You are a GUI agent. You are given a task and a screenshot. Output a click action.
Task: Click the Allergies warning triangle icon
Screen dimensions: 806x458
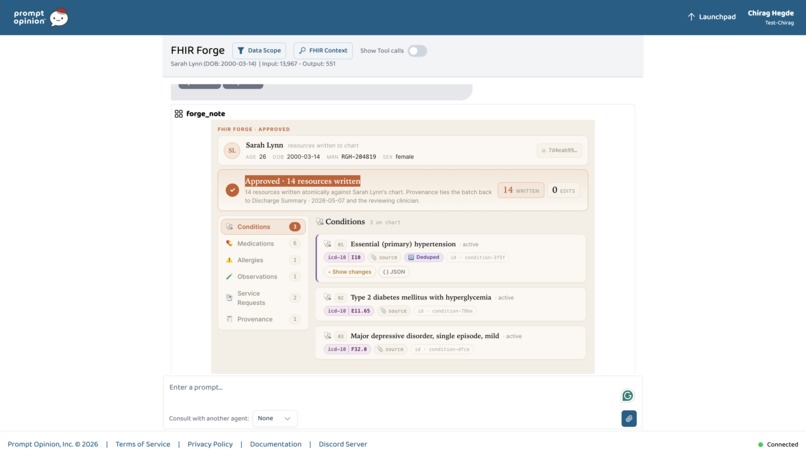pyautogui.click(x=229, y=260)
